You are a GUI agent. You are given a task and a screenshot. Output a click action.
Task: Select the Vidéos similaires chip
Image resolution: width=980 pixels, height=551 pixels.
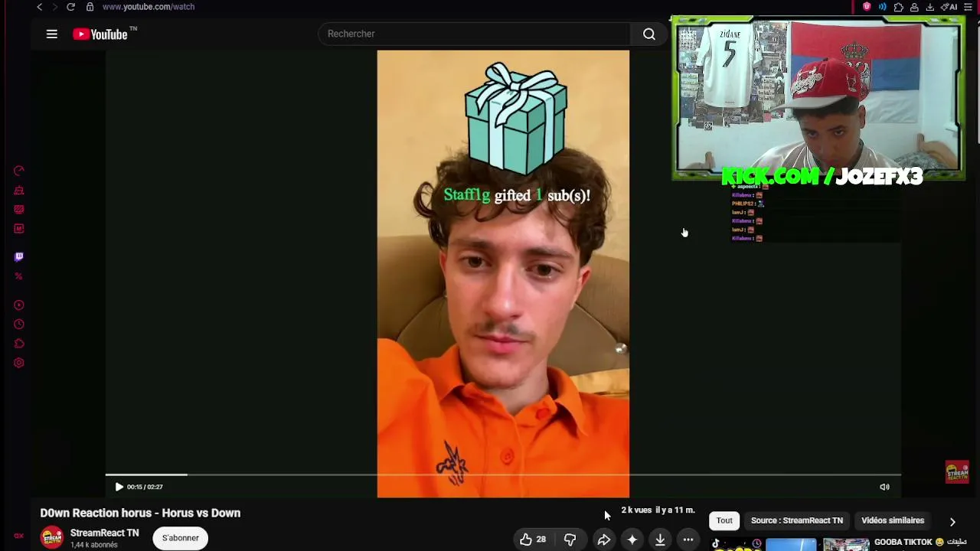point(893,520)
